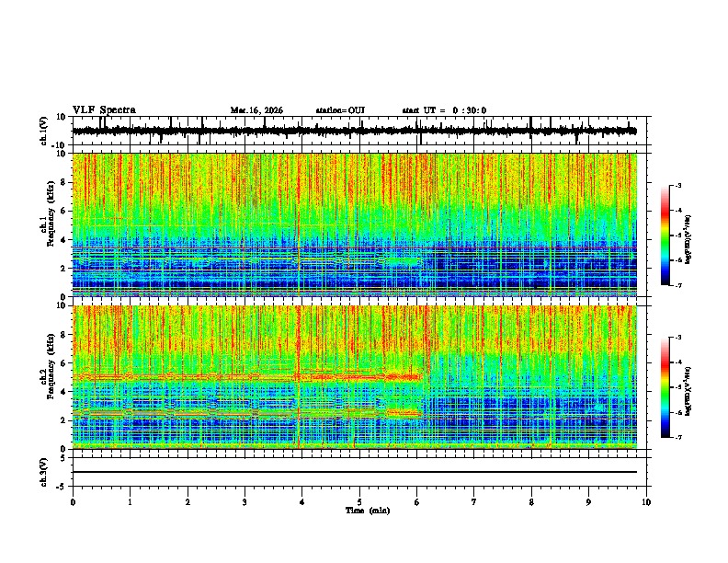
Task: Click the 'VLF Spectra' title text
Action: (x=104, y=109)
